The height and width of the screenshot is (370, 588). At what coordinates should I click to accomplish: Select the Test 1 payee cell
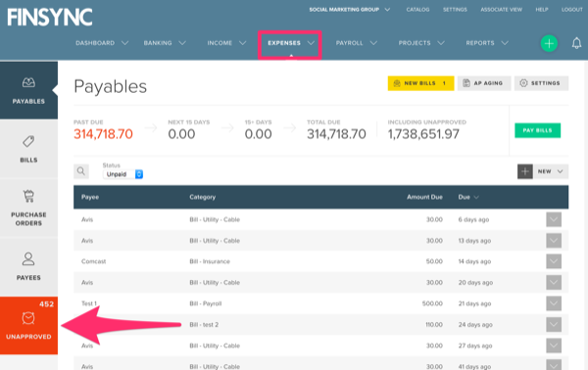coord(89,303)
